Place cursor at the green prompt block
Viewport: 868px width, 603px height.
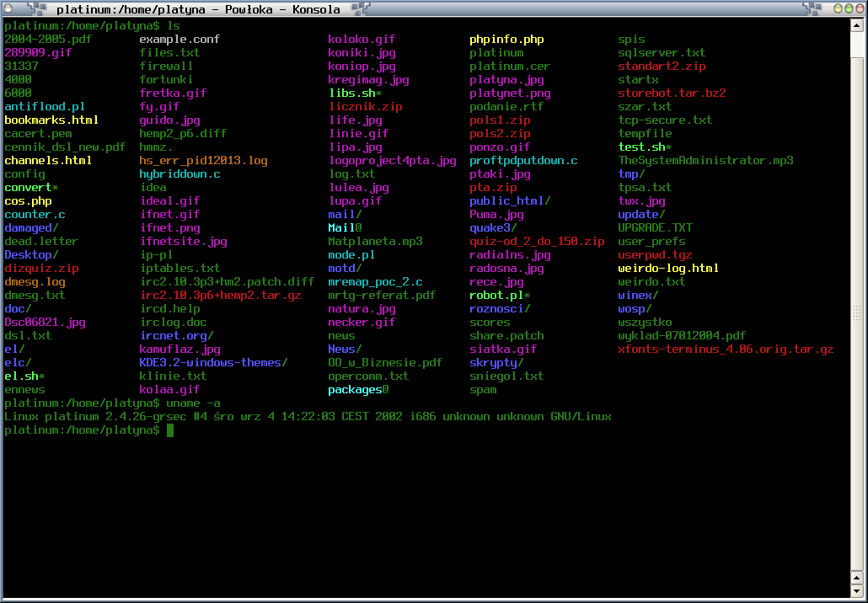[x=170, y=430]
